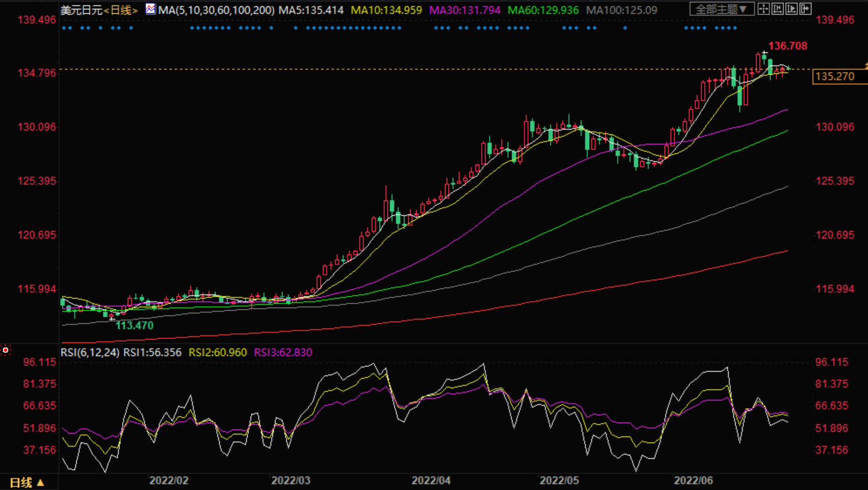Click the left axis 120.695 price label
This screenshot has height=490, width=868.
point(37,235)
